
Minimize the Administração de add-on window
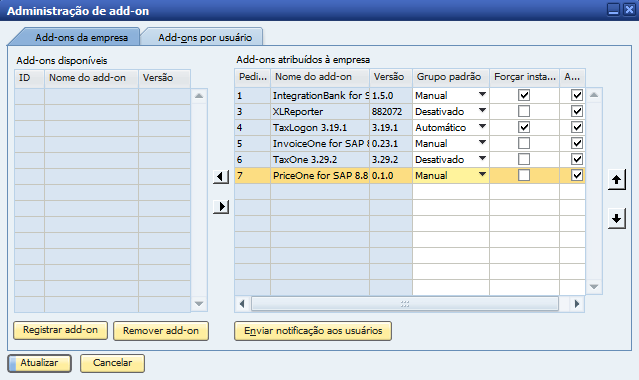click(x=613, y=9)
